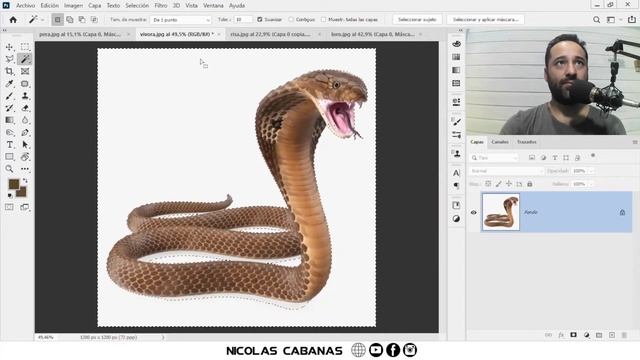Click the Home icon in options bar

click(13, 20)
